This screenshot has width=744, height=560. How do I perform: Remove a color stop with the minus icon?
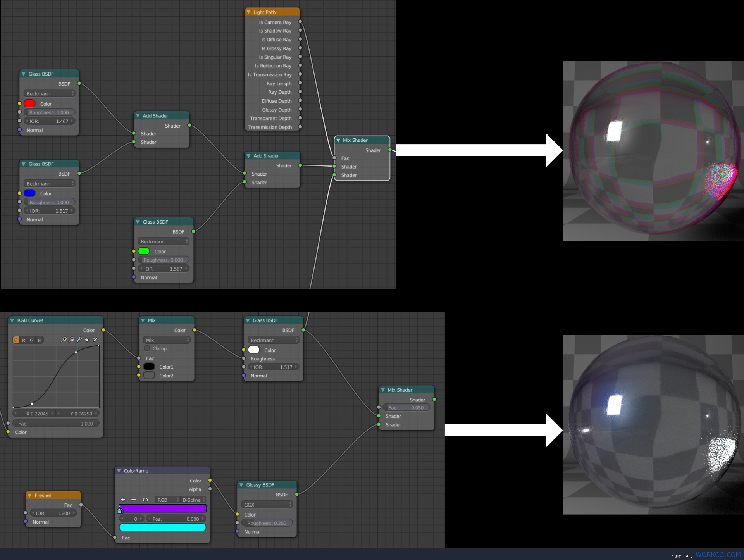point(134,500)
